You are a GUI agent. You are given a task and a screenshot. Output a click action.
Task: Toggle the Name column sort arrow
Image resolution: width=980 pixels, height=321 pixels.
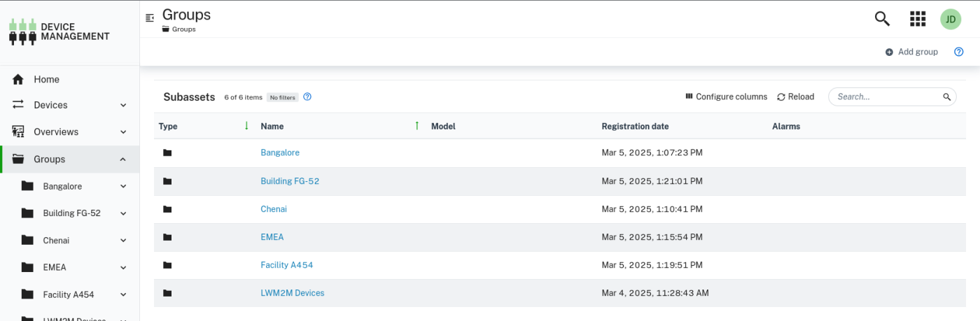416,126
